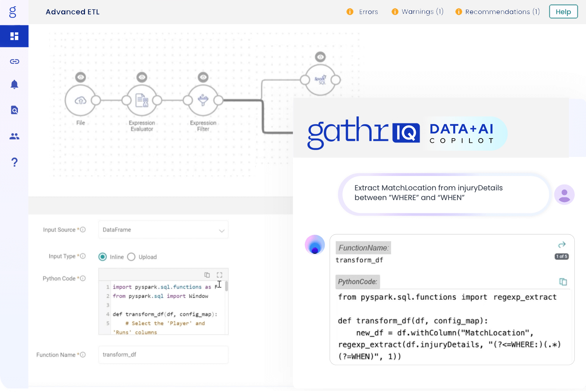This screenshot has height=392, width=586.
Task: Click the share arrow on copilot response
Action: [562, 244]
